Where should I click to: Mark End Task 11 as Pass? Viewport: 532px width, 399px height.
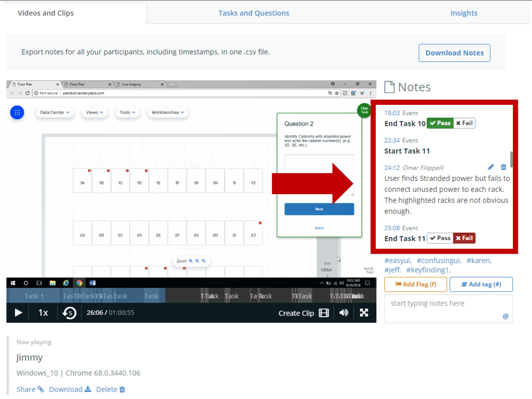click(x=440, y=238)
